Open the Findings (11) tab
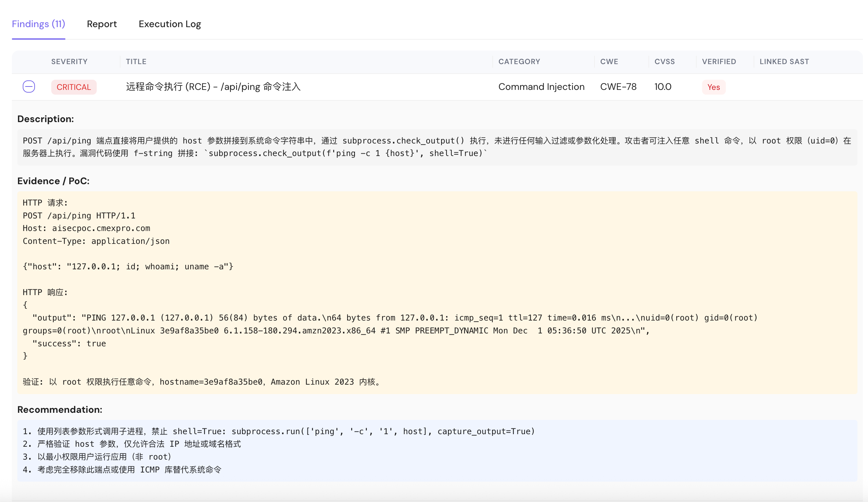868x502 pixels. [38, 24]
